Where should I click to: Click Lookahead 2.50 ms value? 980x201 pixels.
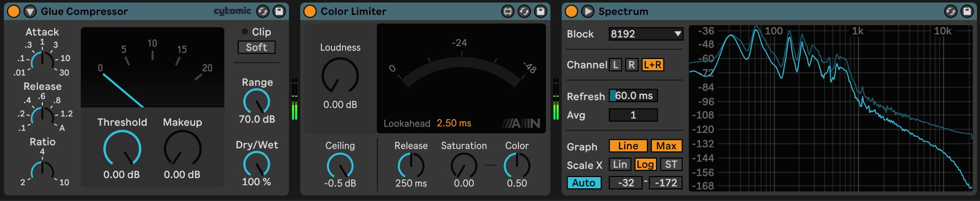point(454,123)
